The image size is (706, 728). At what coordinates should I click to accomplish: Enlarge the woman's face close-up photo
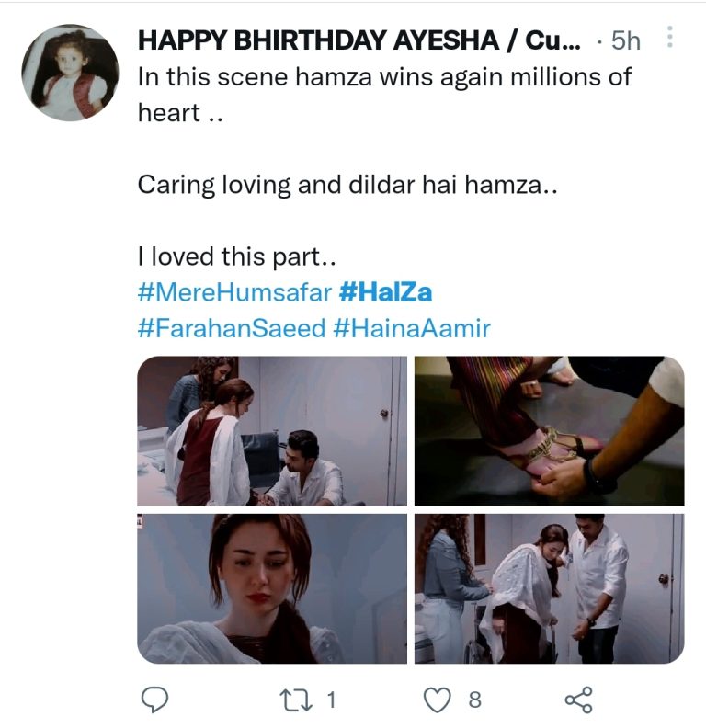coord(272,588)
